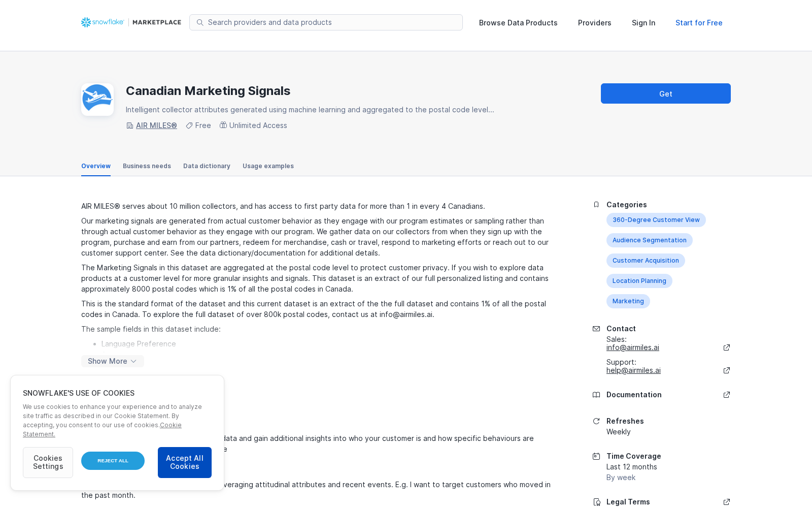This screenshot has height=508, width=812.
Task: Click the Documentation book icon
Action: pos(596,395)
